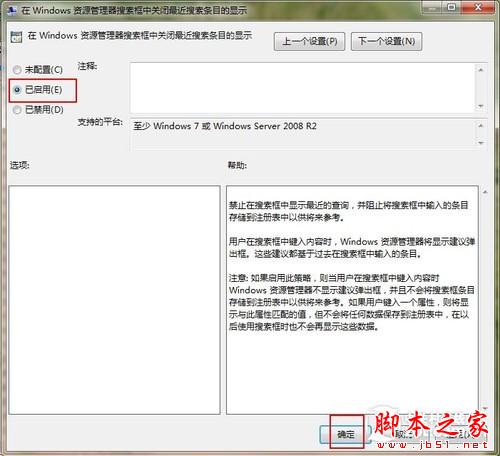Click the 至少 Windows 7 或 Windows Server 2008 R2 text
The width and height of the screenshot is (500, 456).
coord(225,126)
